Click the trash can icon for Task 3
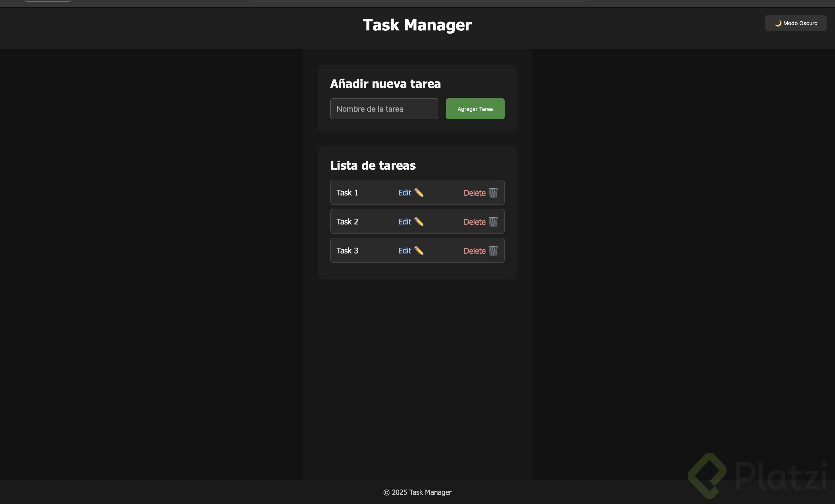This screenshot has width=835, height=504. coord(493,251)
